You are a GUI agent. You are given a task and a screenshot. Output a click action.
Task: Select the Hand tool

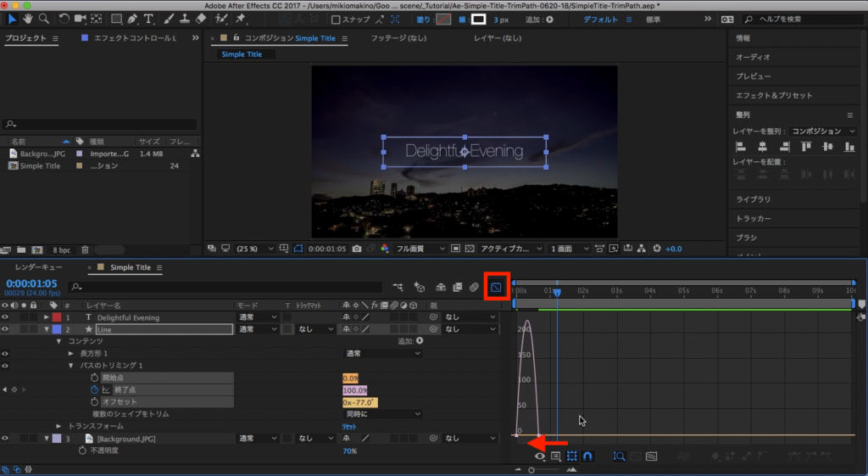tap(26, 19)
